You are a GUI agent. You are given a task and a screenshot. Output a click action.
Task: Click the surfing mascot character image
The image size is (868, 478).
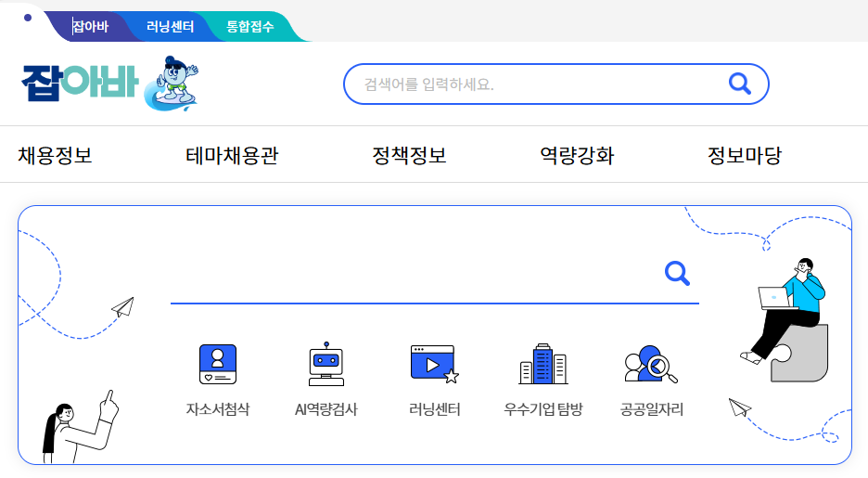pos(172,84)
